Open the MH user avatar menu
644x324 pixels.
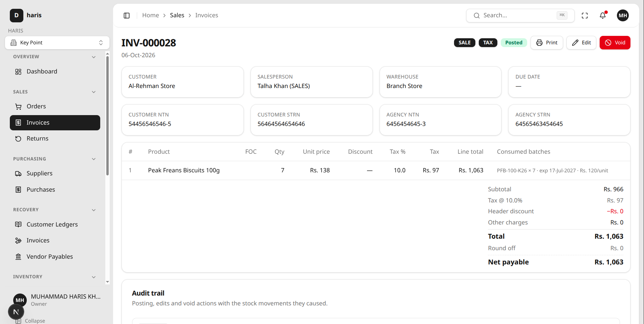[x=623, y=16]
